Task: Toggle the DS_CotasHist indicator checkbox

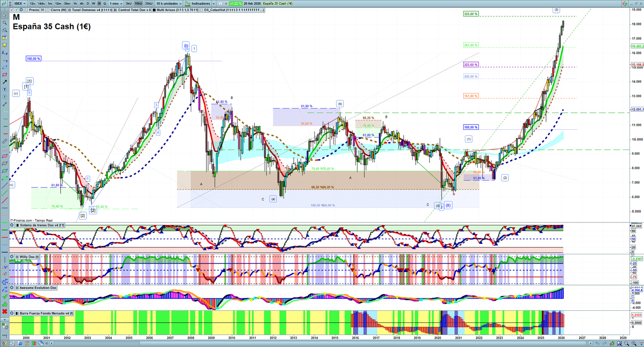Action: click(202, 10)
